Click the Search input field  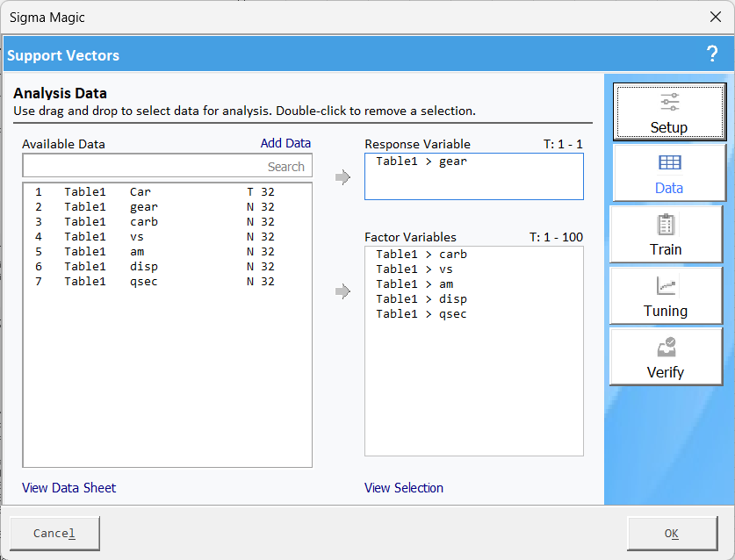[x=167, y=166]
